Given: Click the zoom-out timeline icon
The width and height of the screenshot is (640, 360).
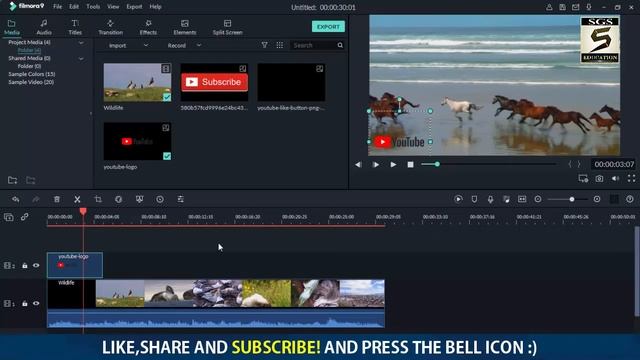Looking at the screenshot, I should click(538, 199).
